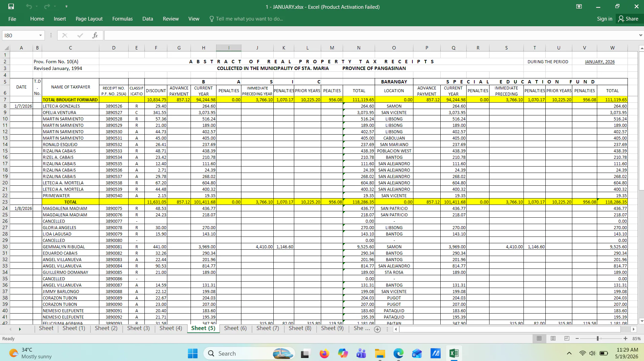
Task: Switch to Sheet (1) tab
Action: pos(74,328)
